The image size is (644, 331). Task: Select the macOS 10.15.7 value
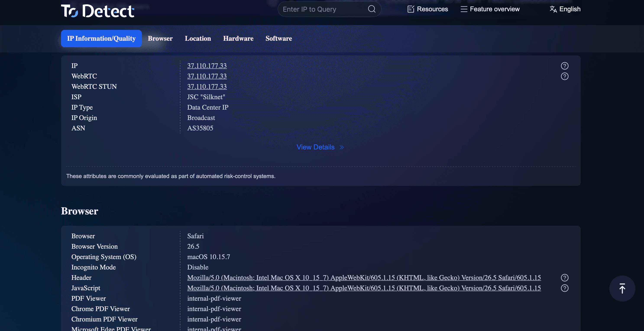click(209, 257)
